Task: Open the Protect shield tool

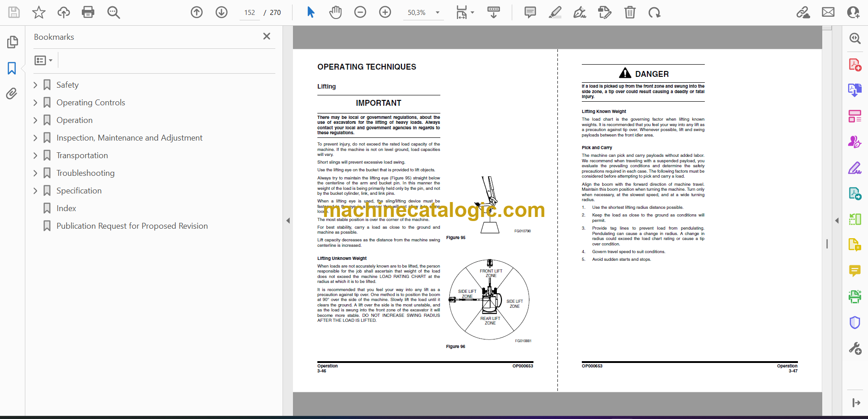Action: (855, 322)
